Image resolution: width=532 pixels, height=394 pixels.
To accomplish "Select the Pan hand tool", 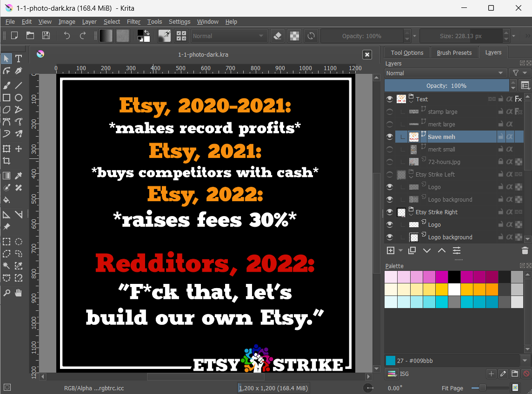I will 19,293.
